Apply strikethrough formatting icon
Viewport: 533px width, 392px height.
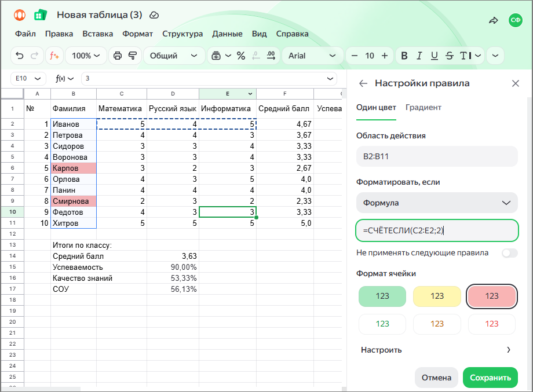tap(450, 56)
